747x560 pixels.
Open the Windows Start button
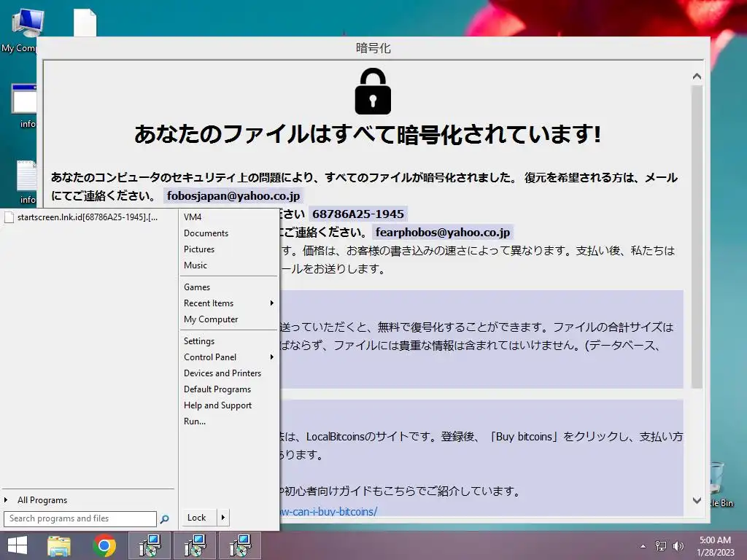(x=18, y=545)
